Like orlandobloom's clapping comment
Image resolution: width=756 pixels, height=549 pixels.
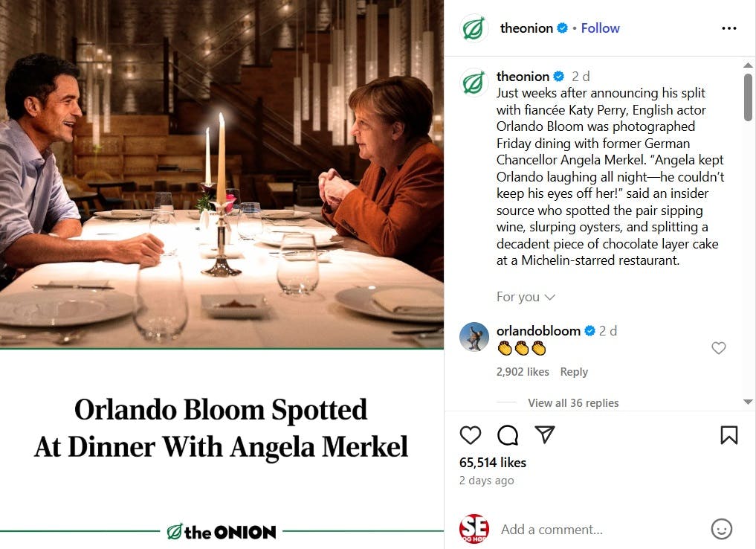(x=718, y=348)
